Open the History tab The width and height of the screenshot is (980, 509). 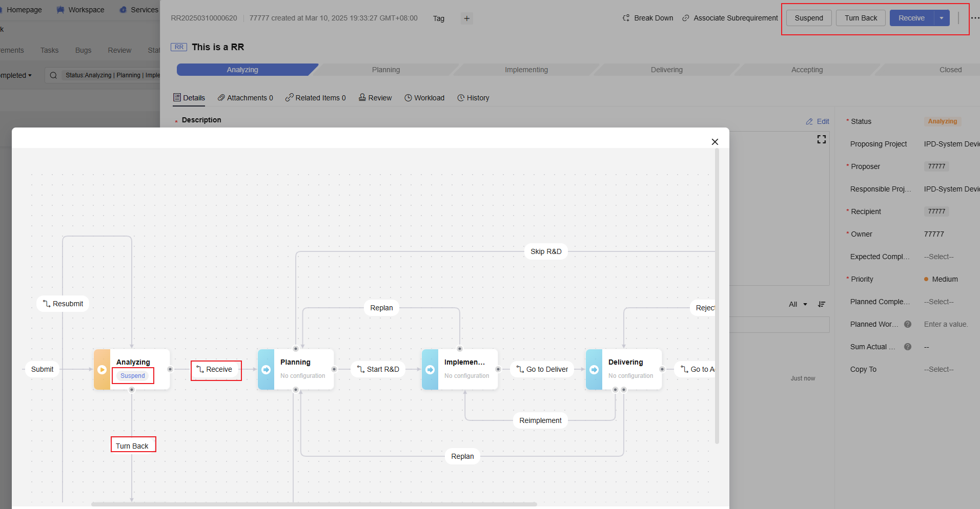coord(473,98)
